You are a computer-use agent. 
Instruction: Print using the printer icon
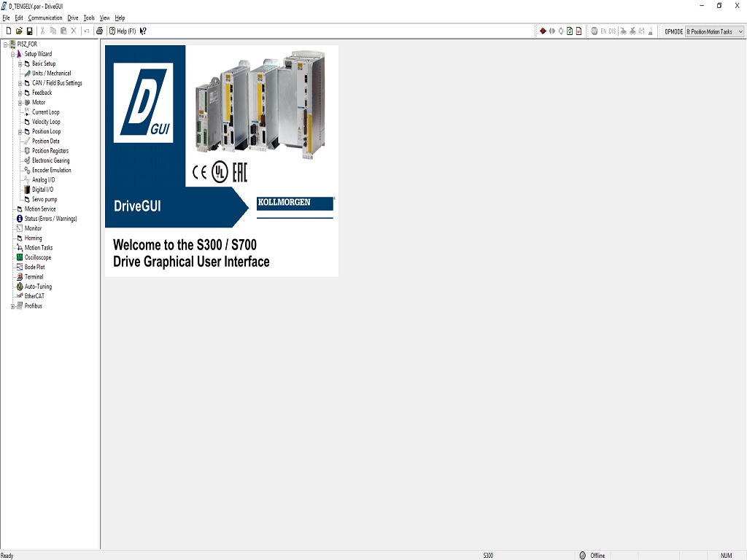coord(99,31)
